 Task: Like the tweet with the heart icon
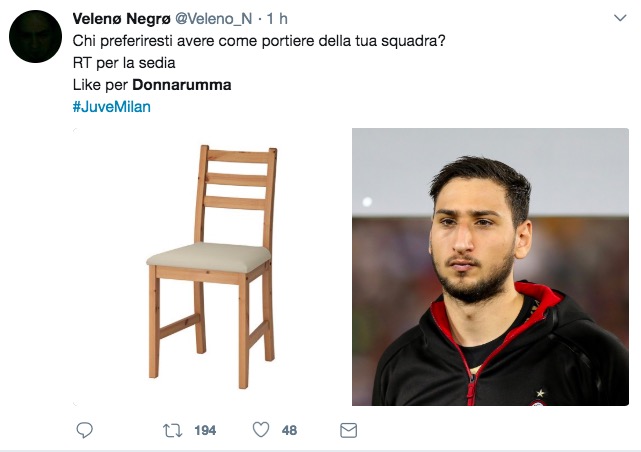click(x=261, y=430)
